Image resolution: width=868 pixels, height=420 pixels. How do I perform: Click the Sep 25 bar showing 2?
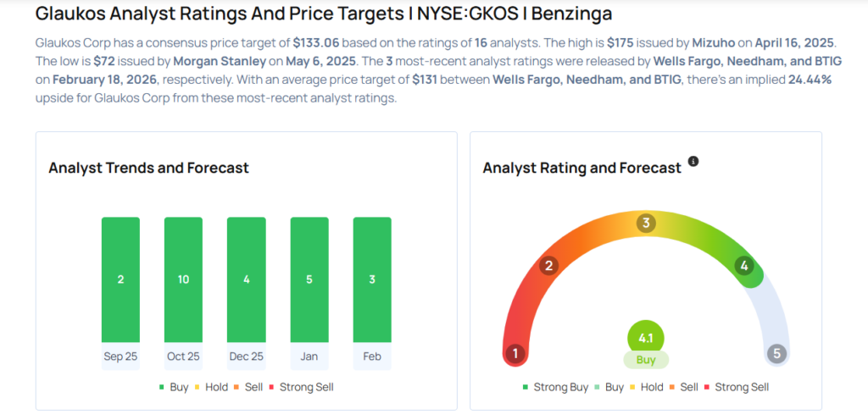click(x=120, y=279)
